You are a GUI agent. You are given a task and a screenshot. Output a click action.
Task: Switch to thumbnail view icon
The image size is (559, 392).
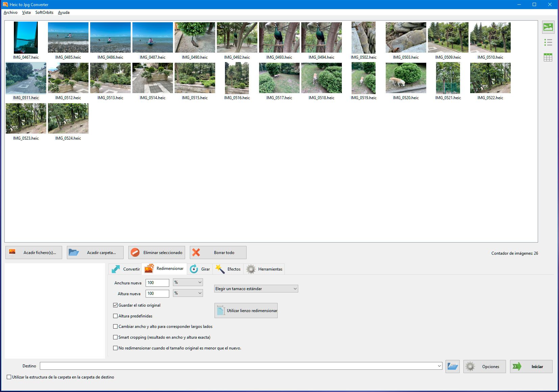coord(548,27)
